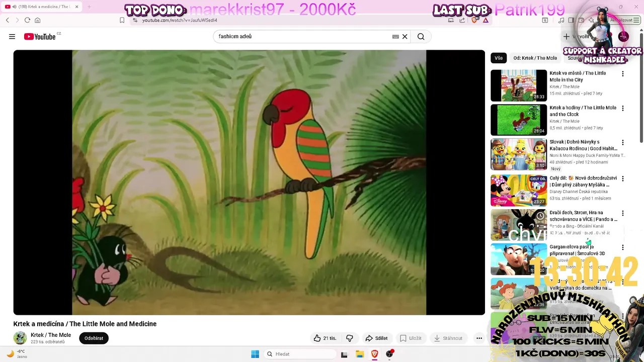Open the Brave Rewards triangle icon
The image size is (644, 362).
(486, 20)
